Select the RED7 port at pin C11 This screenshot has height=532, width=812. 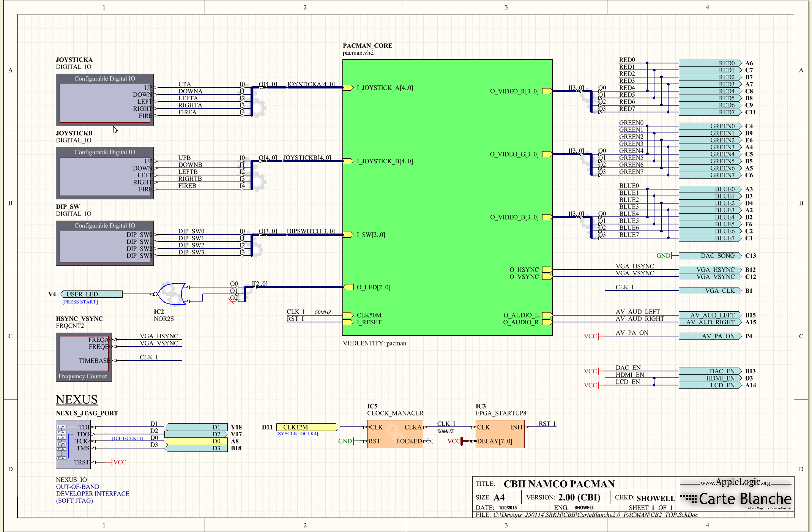tap(710, 112)
